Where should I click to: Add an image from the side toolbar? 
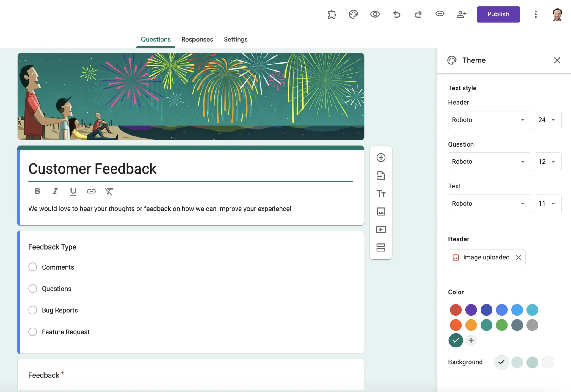[381, 212]
